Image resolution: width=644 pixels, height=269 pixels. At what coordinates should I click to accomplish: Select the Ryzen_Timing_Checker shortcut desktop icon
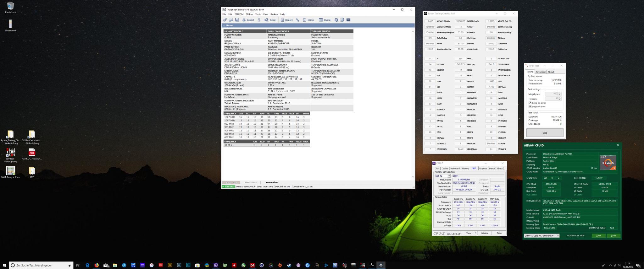coord(10,137)
